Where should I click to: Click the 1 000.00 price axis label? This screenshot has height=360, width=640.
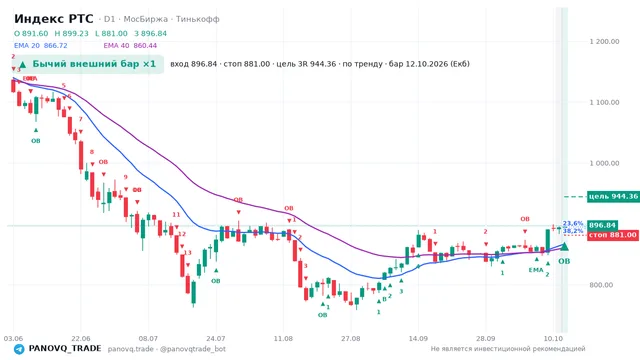604,163
